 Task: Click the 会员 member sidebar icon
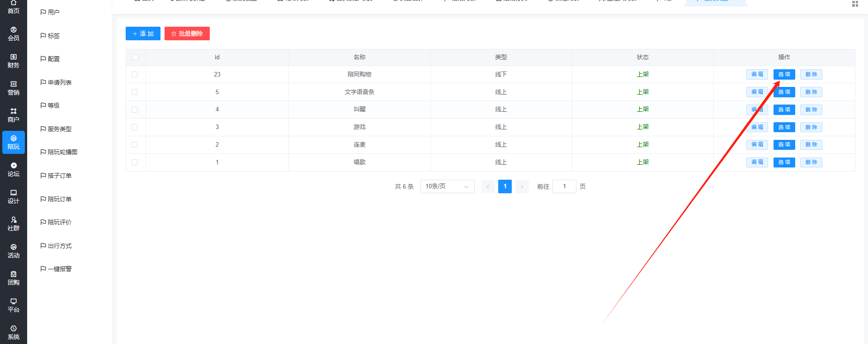[14, 33]
